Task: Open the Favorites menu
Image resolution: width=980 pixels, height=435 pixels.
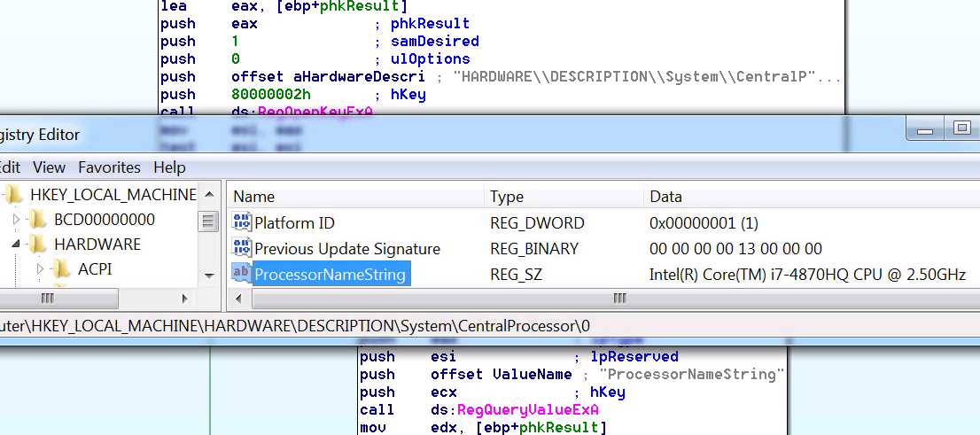Action: 109,167
